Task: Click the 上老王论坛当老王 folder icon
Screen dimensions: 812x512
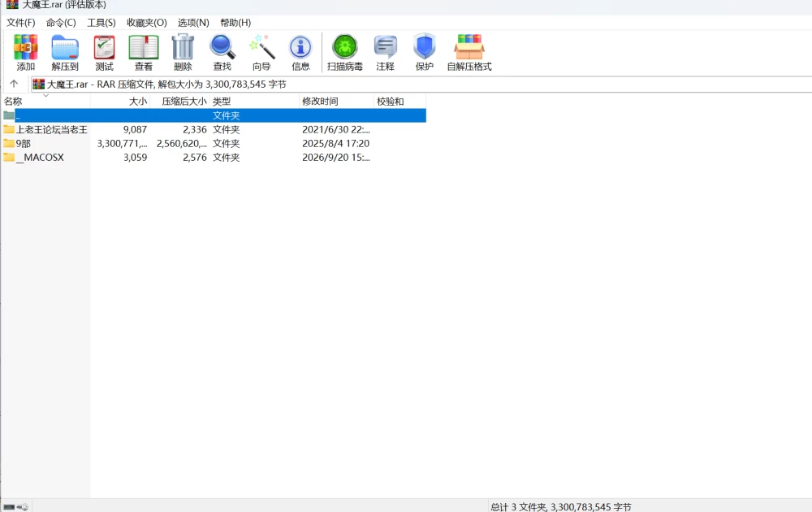Action: [x=9, y=129]
